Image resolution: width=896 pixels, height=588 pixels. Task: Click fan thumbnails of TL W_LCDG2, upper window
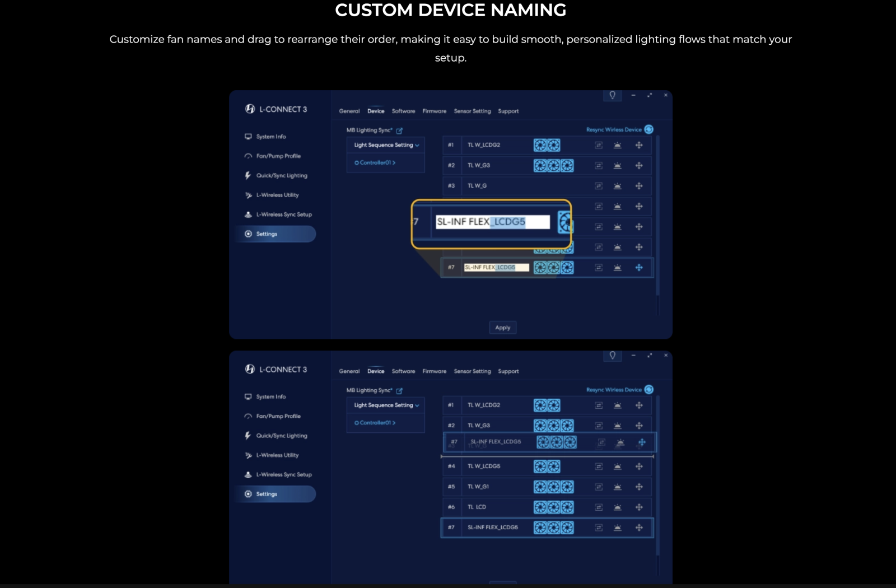(547, 146)
